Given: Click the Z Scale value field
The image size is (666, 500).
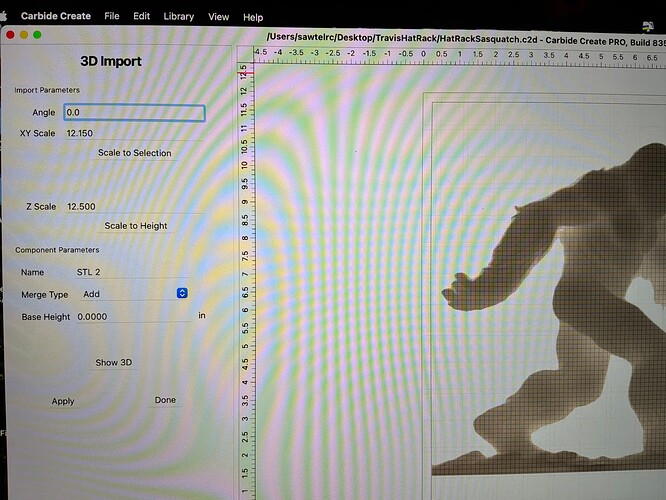Looking at the screenshot, I should [134, 206].
